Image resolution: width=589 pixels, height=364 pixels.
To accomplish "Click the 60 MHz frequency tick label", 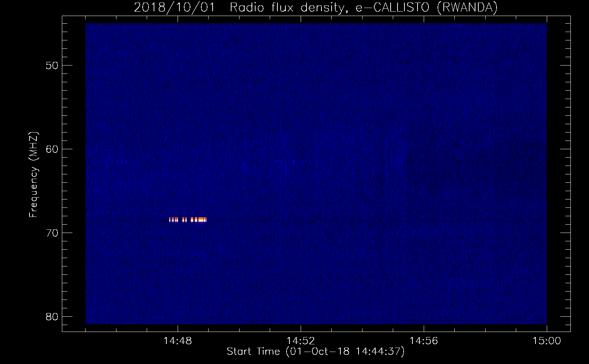I will pyautogui.click(x=52, y=149).
